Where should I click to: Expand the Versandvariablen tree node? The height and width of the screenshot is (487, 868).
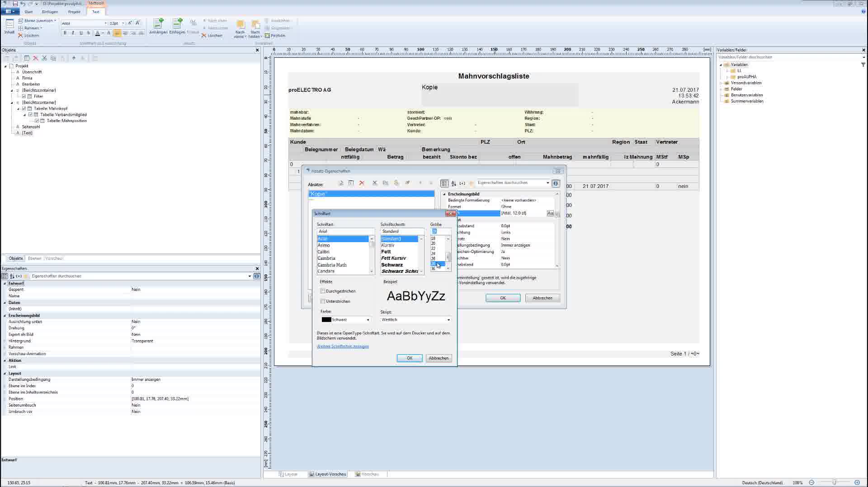coord(721,83)
